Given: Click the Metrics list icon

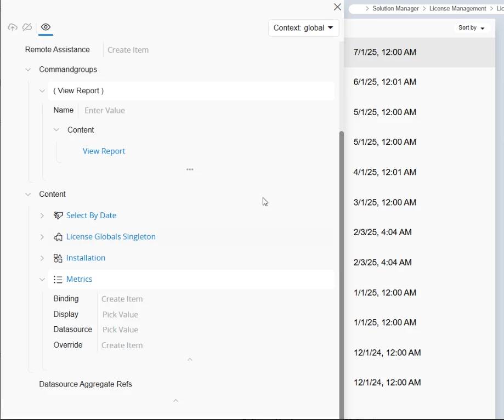Looking at the screenshot, I should (58, 279).
